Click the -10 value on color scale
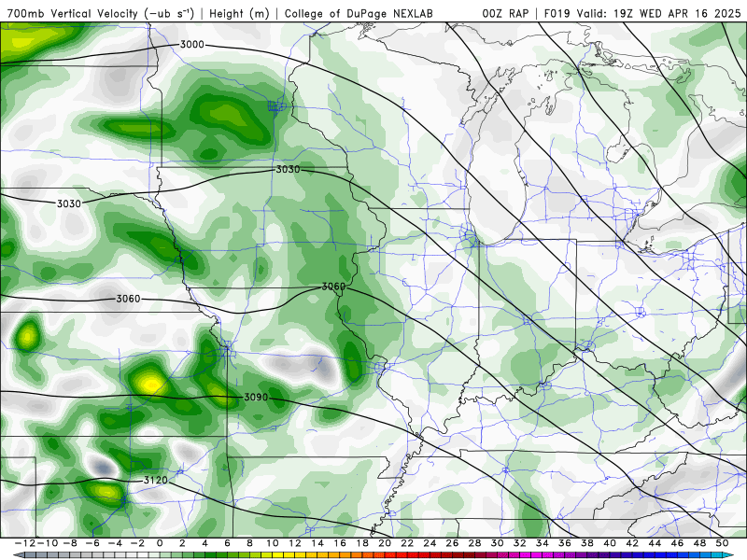This screenshot has height=560, width=747. point(48,543)
